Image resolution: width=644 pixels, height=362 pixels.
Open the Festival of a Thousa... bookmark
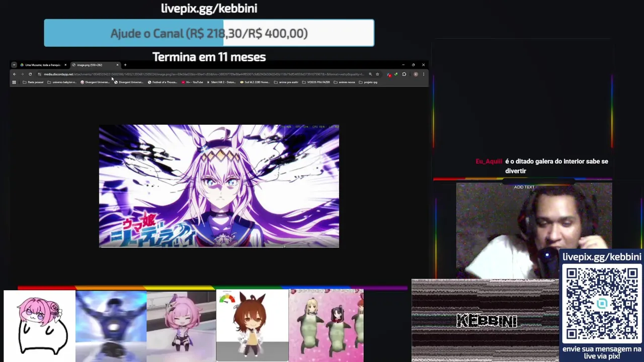pos(163,82)
